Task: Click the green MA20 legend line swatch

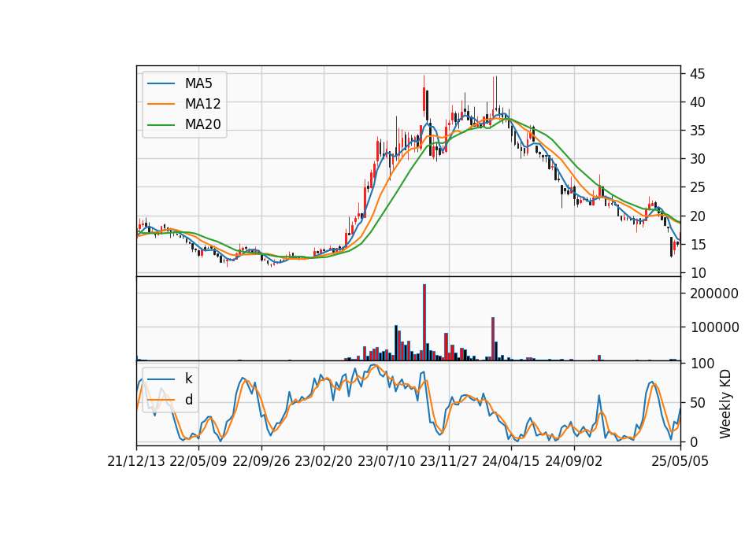Action: [161, 124]
